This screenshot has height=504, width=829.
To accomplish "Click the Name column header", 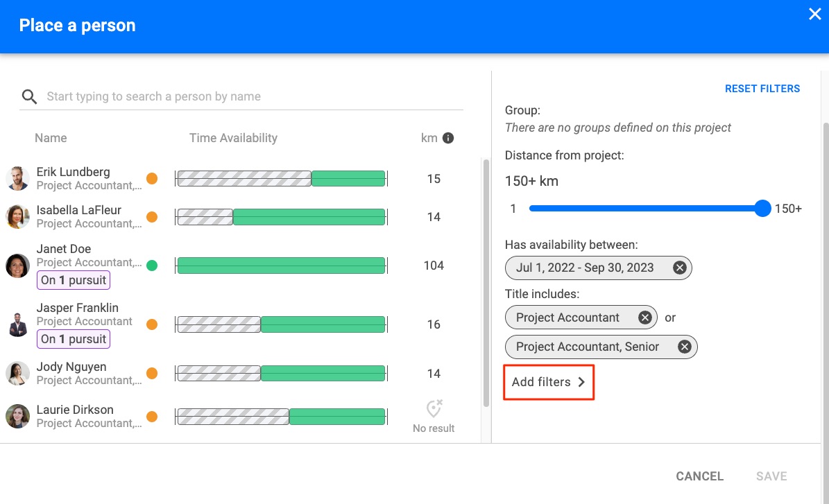I will click(51, 138).
